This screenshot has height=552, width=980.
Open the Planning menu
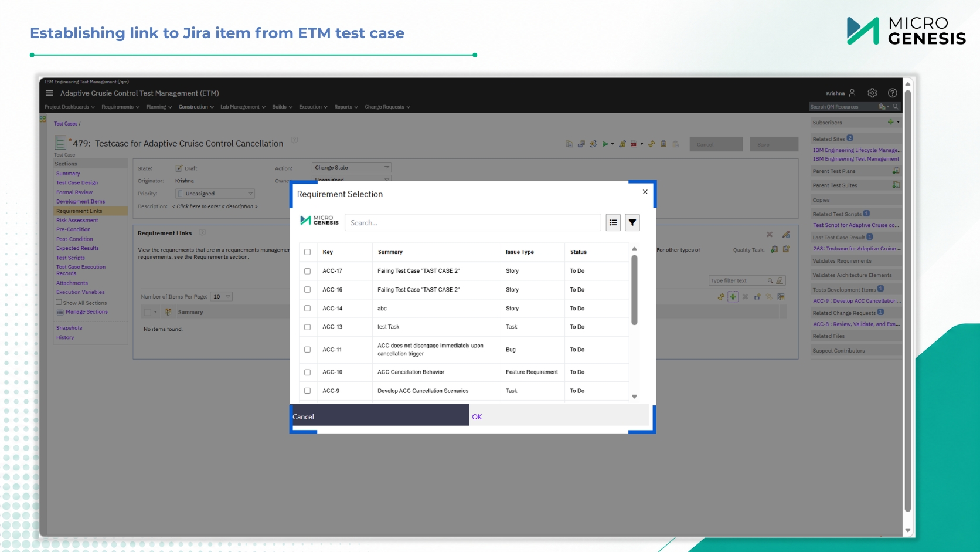(159, 107)
